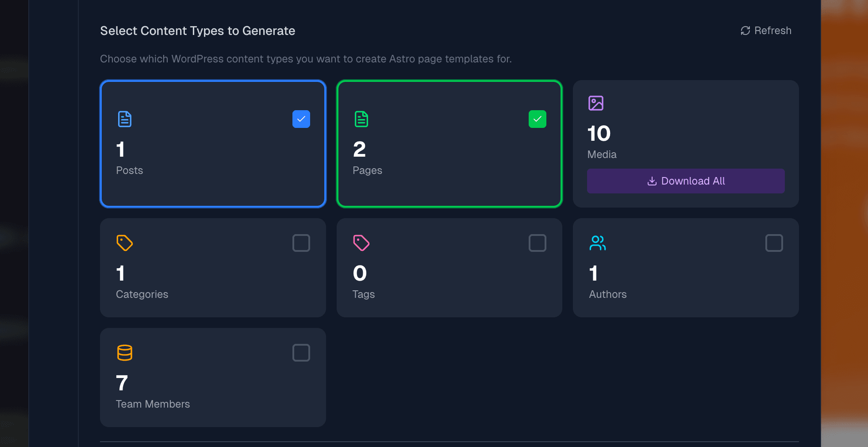Uncheck the Pages checkbox
The height and width of the screenshot is (447, 868).
click(538, 119)
